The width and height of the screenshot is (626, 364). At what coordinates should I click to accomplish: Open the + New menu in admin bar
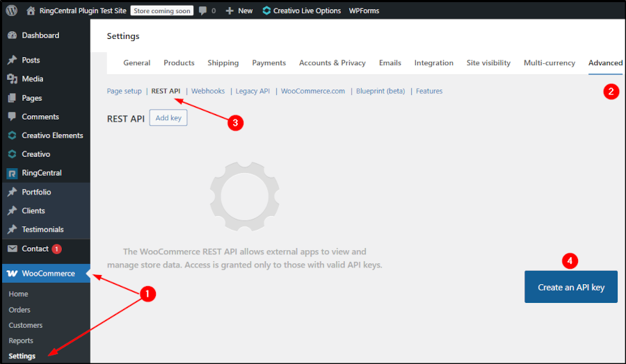239,10
